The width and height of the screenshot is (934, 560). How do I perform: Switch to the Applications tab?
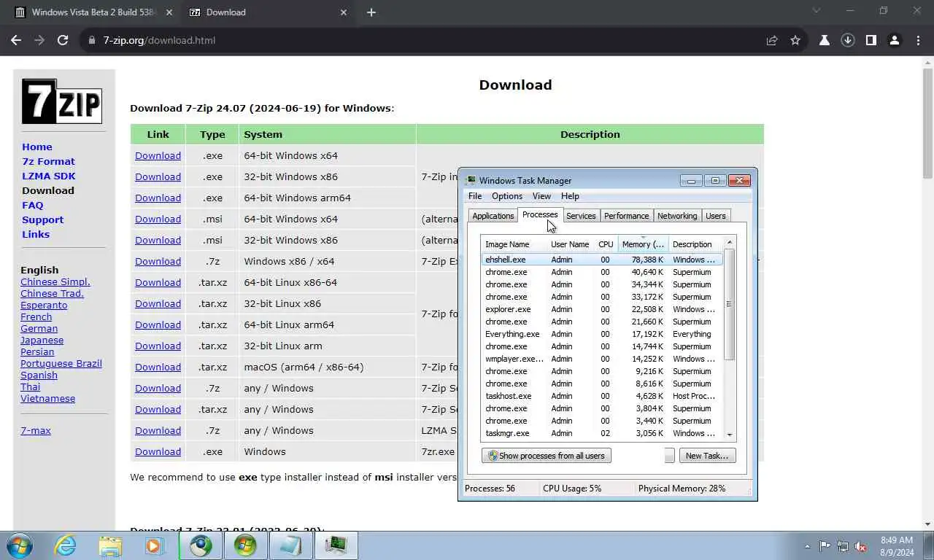coord(493,216)
